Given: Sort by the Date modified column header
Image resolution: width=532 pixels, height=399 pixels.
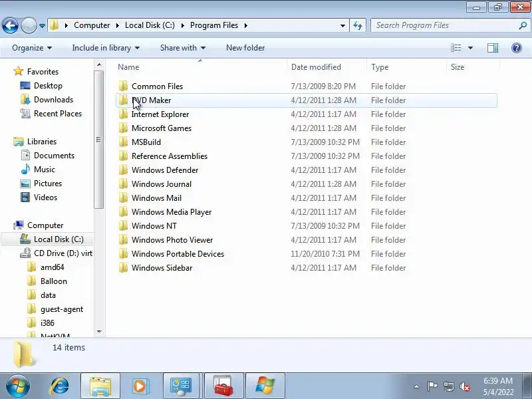Looking at the screenshot, I should coord(317,67).
